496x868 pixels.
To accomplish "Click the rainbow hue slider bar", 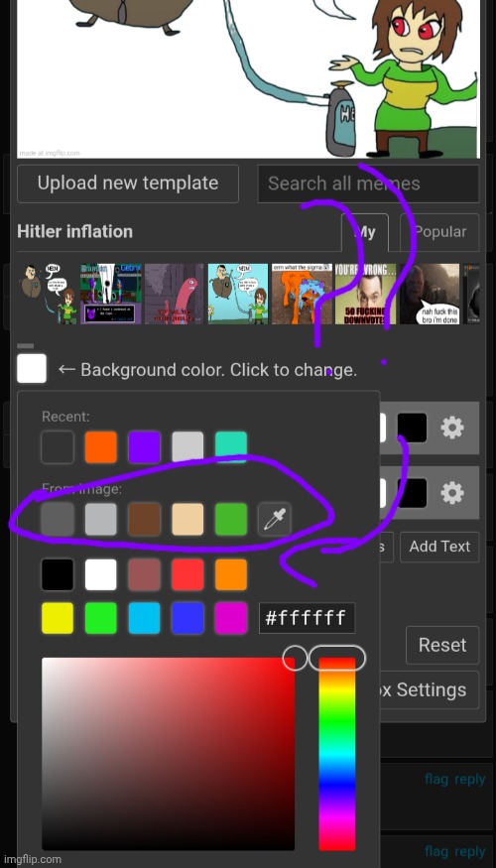I will click(337, 753).
